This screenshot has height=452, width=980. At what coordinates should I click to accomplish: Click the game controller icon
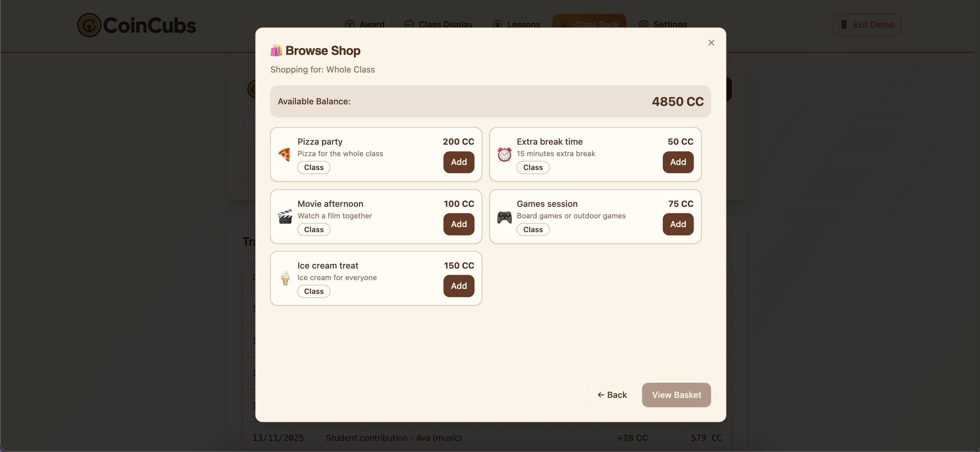coord(504,217)
